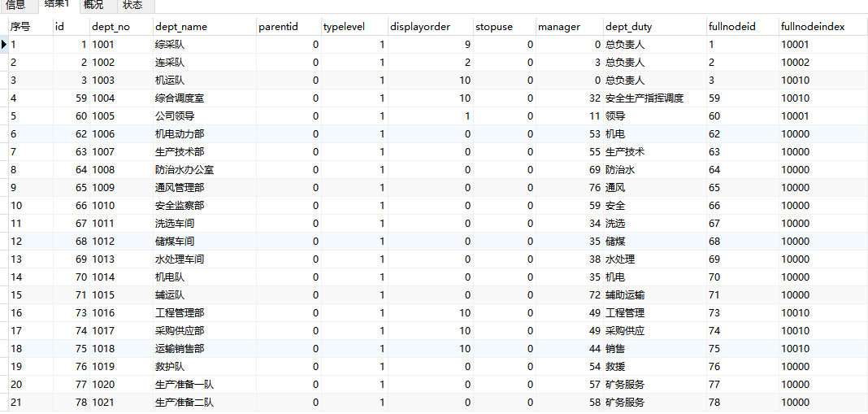Click the 安全监察部 cell
This screenshot has width=868, height=414.
pyautogui.click(x=205, y=206)
